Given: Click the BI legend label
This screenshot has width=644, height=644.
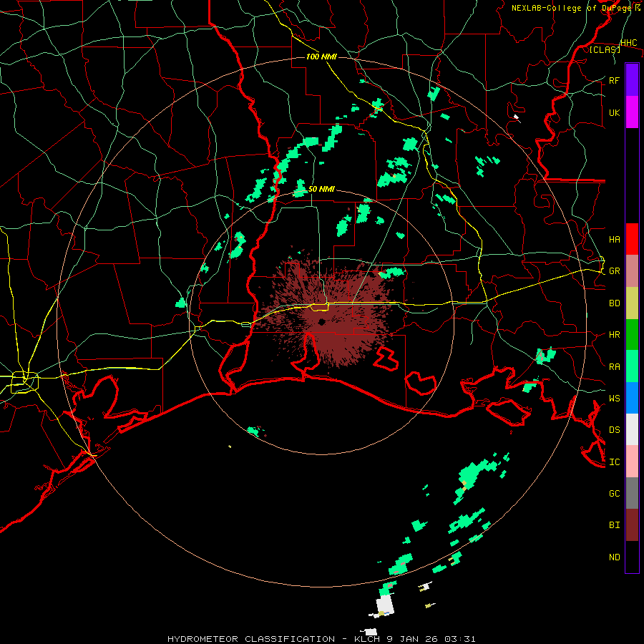Looking at the screenshot, I should 615,525.
